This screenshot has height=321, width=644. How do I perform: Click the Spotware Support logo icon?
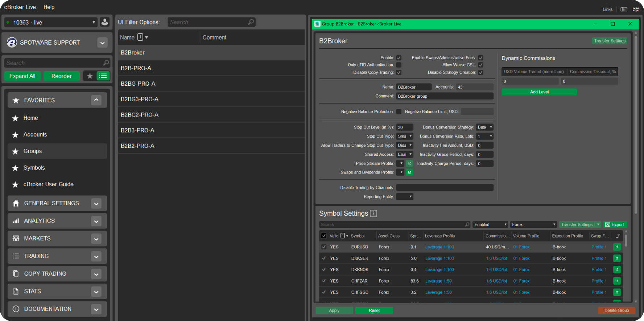(12, 42)
